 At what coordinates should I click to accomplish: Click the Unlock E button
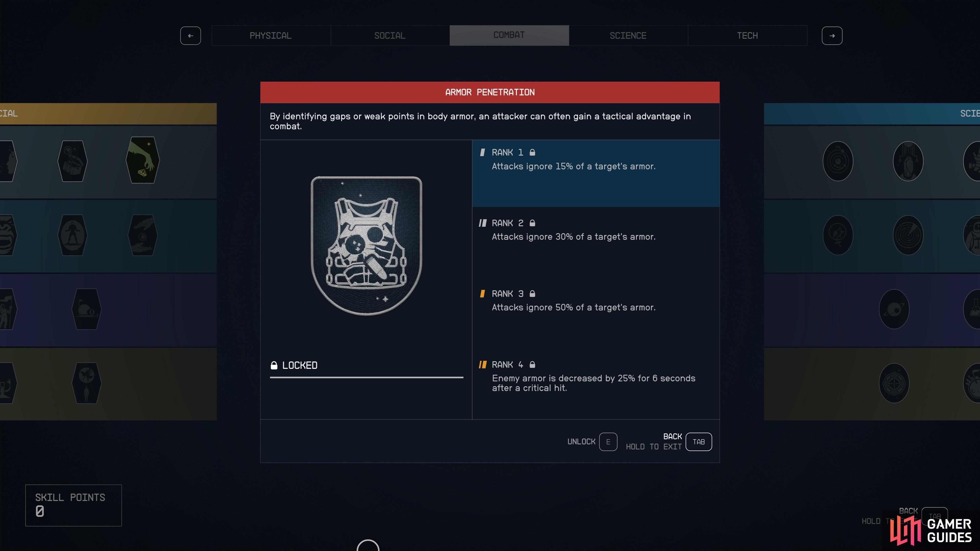(x=608, y=442)
